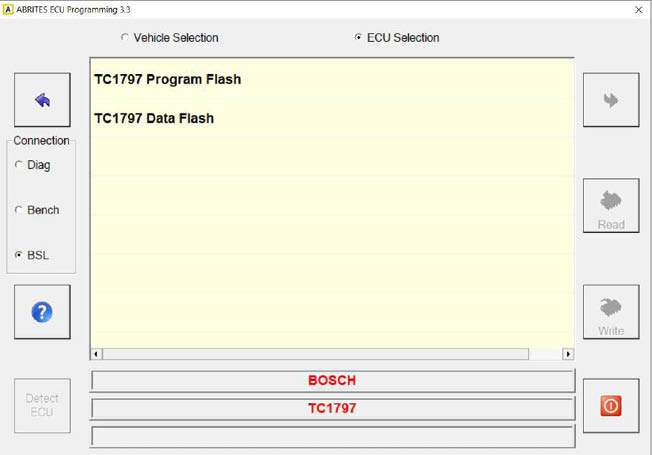Click the horizontal scrollbar right arrow
The image size is (652, 455).
(568, 354)
